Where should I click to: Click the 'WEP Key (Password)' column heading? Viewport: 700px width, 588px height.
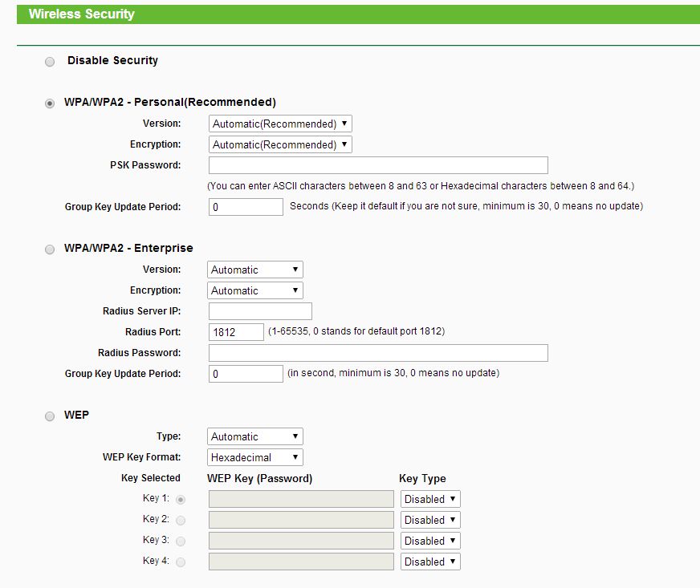pos(259,479)
